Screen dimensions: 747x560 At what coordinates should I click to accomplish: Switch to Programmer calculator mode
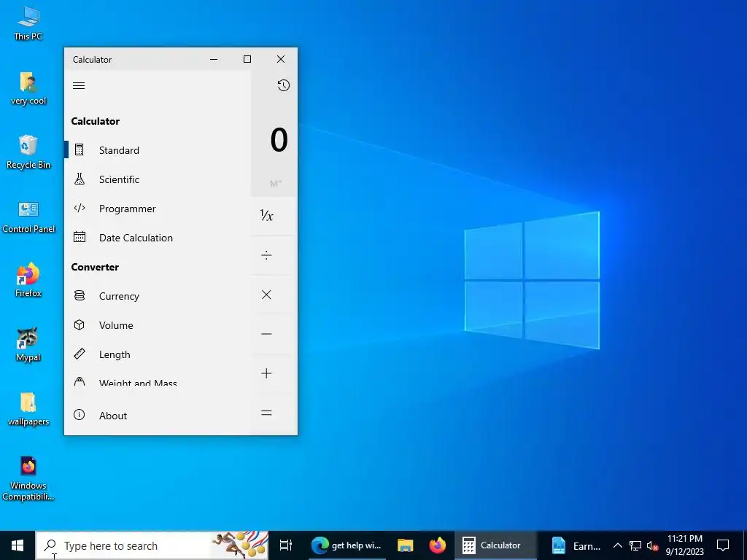(x=158, y=209)
